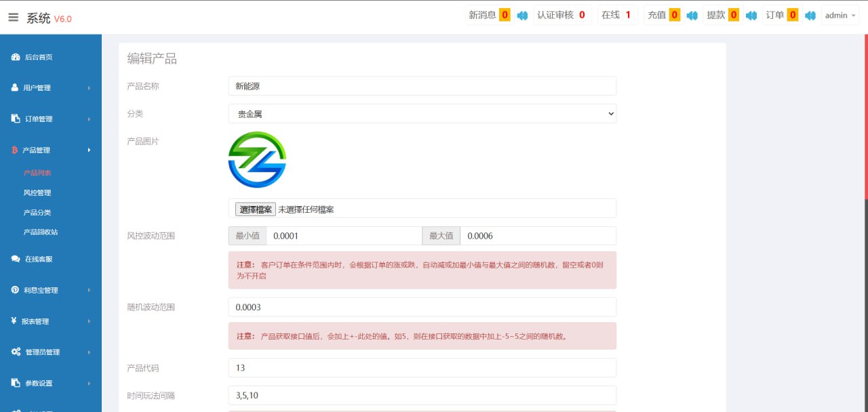Click the 管理员管理 gears icon
Image resolution: width=868 pixels, height=412 pixels.
click(x=16, y=352)
